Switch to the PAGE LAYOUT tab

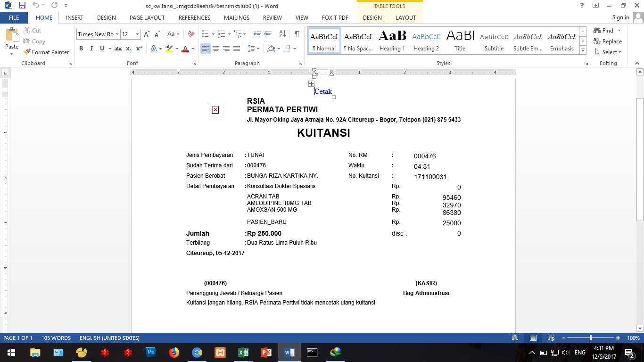[147, 18]
